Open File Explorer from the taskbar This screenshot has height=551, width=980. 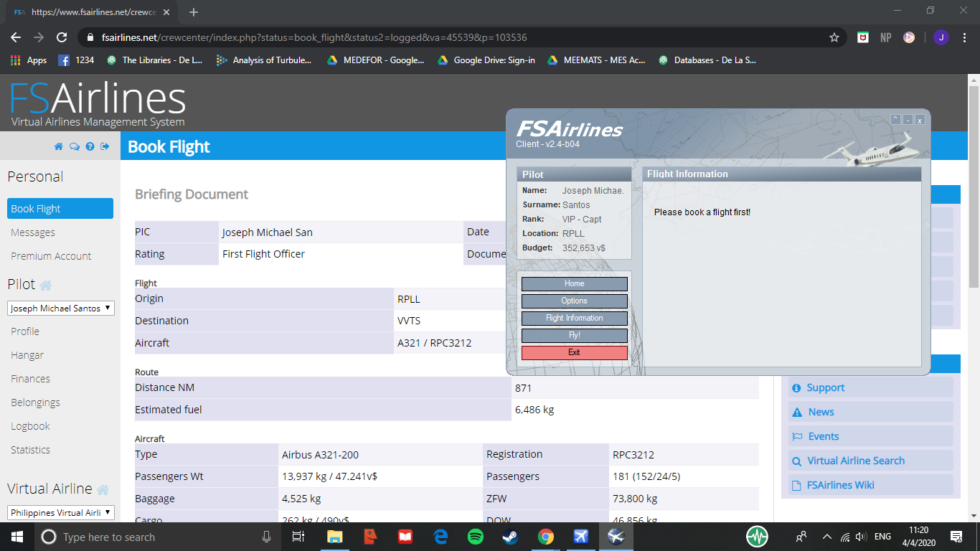[x=335, y=537]
